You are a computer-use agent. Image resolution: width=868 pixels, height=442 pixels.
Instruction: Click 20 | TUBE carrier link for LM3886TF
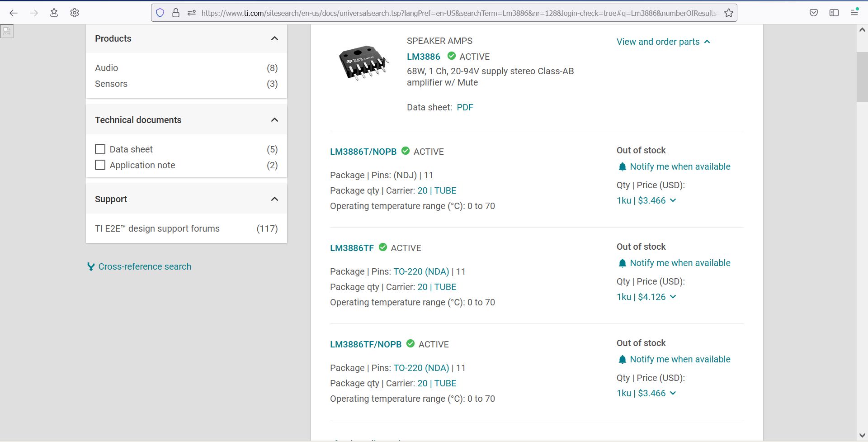pos(437,287)
